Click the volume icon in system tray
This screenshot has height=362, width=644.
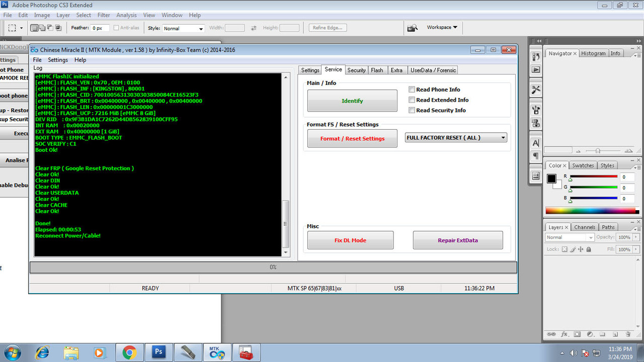click(x=574, y=353)
